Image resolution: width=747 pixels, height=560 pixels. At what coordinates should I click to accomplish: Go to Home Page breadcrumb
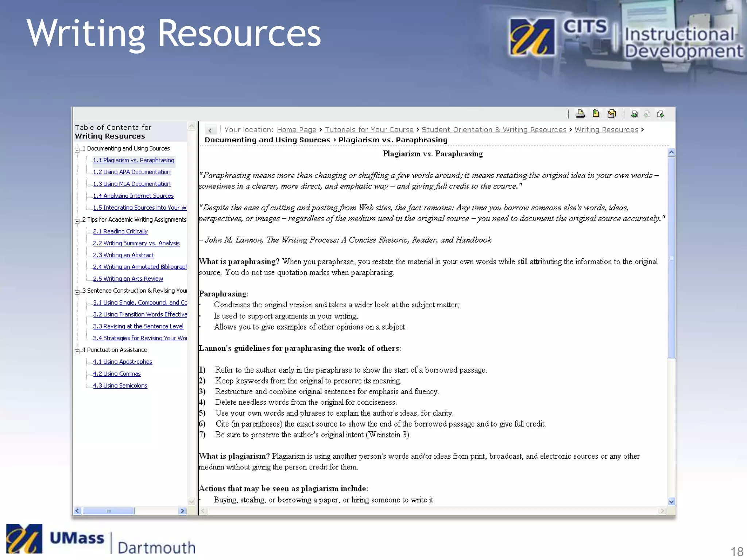coord(297,130)
